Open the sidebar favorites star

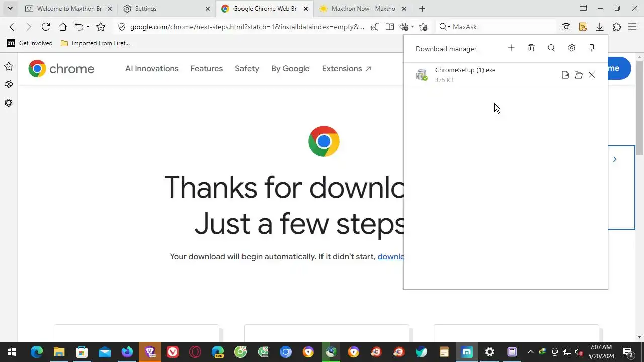9,66
